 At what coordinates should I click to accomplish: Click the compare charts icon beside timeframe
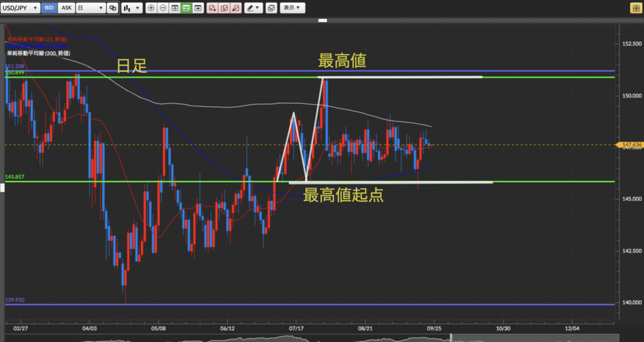113,8
